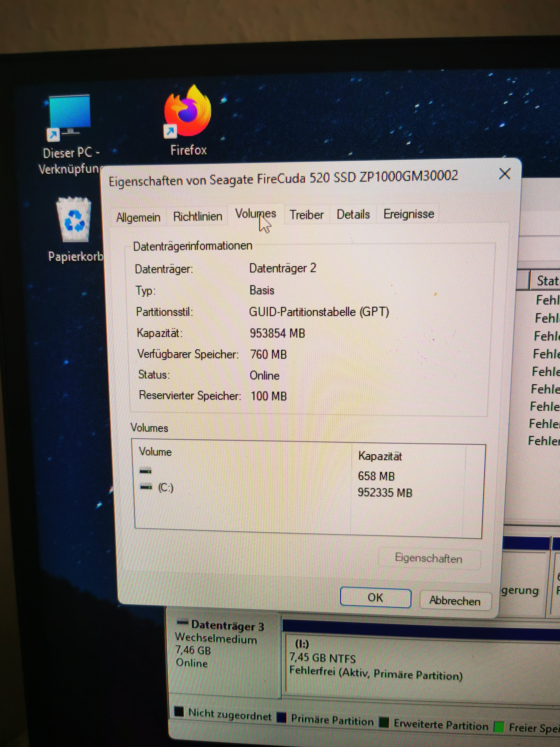The height and width of the screenshot is (747, 560).
Task: Select the 658 MB volume drive icon
Action: coord(146,471)
